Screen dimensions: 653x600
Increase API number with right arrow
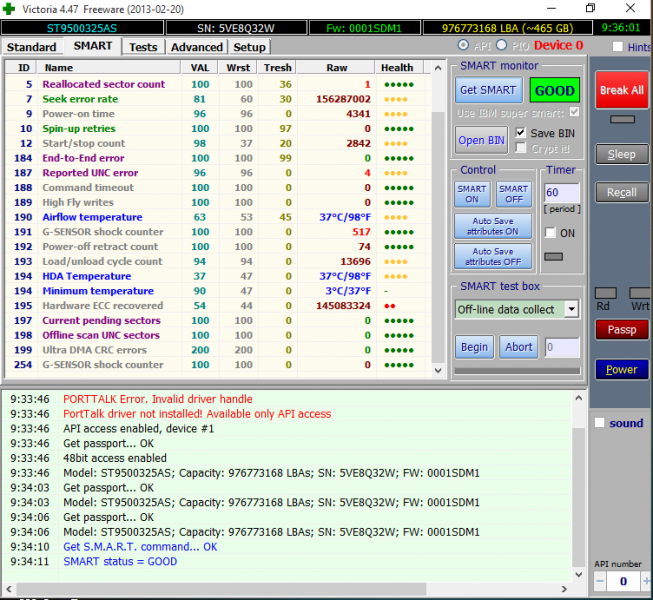645,582
